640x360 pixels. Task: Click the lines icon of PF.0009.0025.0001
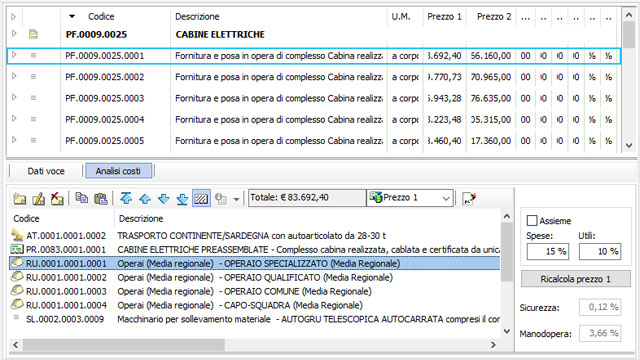pos(33,55)
